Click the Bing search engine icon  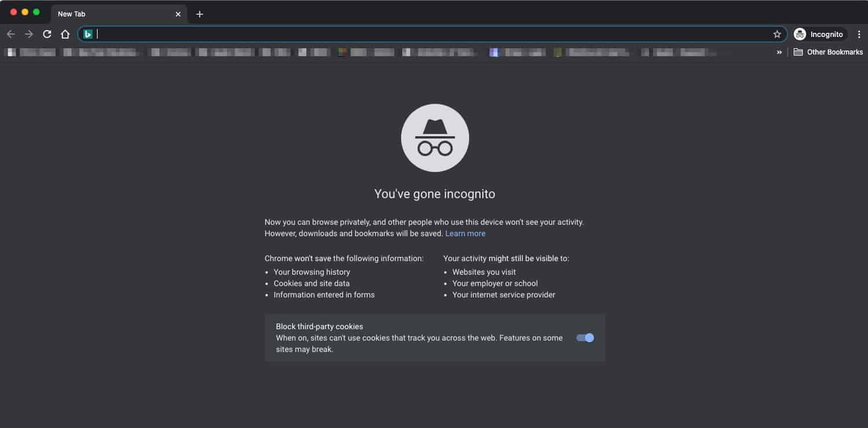coord(88,34)
